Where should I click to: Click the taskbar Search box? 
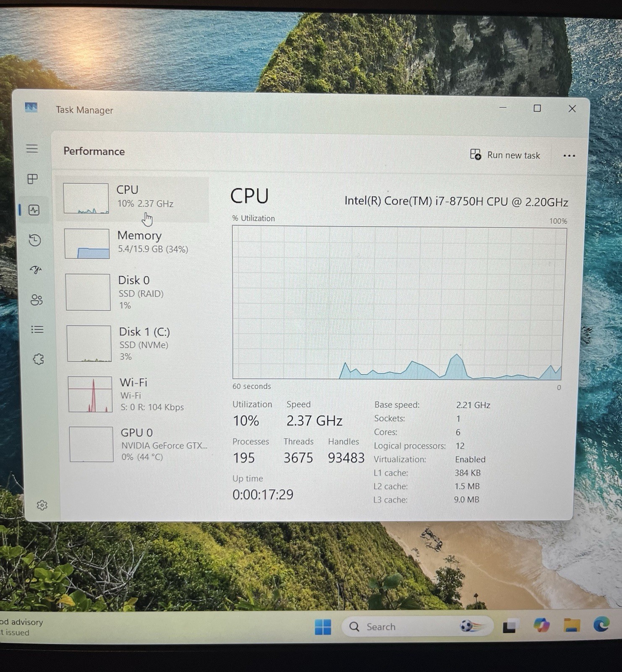point(417,627)
